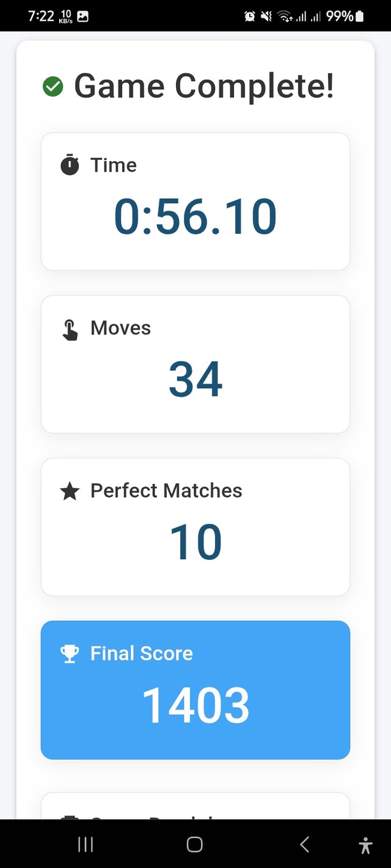
Task: Open the recent apps overview button
Action: [x=86, y=844]
